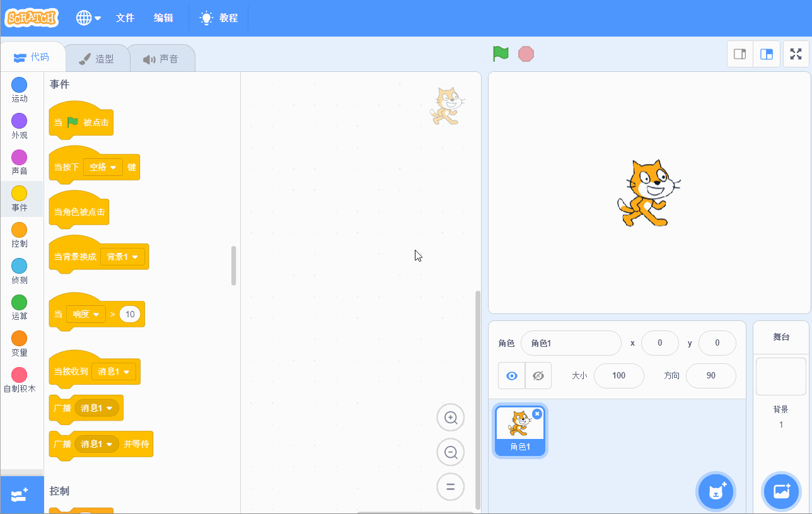Image resolution: width=812 pixels, height=514 pixels.
Task: Click the 大小 size field
Action: (x=619, y=375)
